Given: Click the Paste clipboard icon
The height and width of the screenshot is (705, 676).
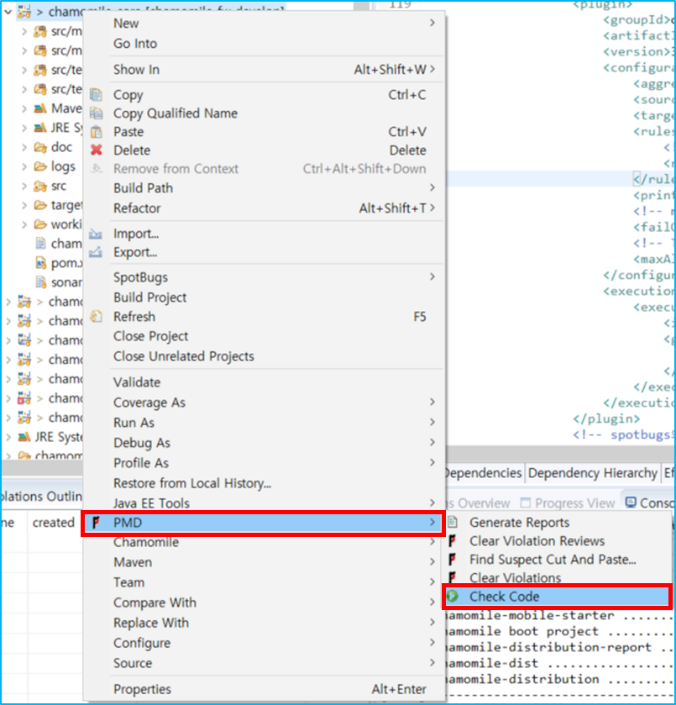Looking at the screenshot, I should pos(96,132).
